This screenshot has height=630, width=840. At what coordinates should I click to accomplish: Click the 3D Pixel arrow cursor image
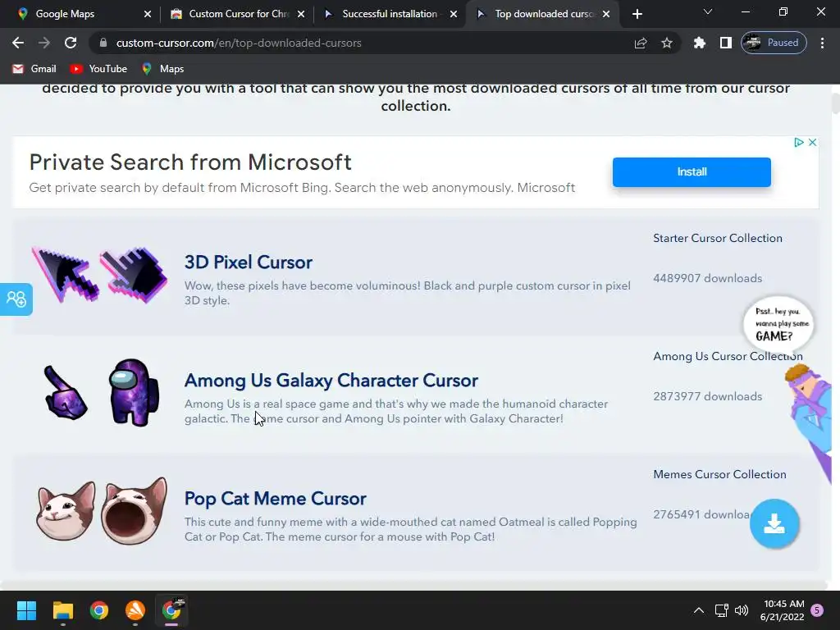[65, 275]
